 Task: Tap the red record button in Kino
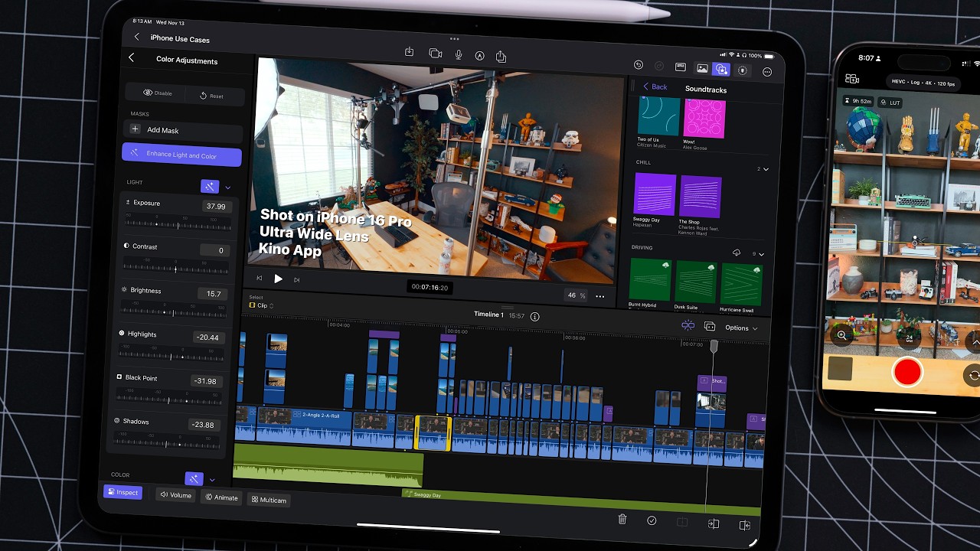(x=907, y=373)
